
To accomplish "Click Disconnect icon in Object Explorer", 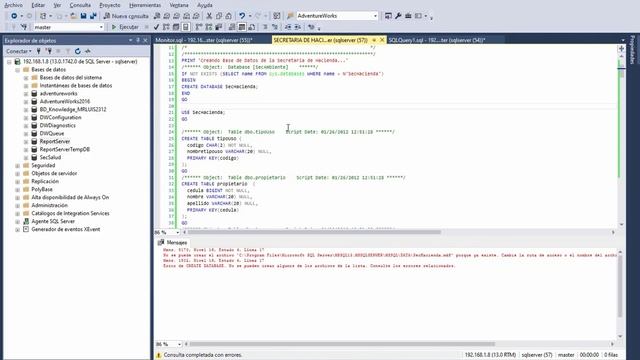I will [49, 51].
